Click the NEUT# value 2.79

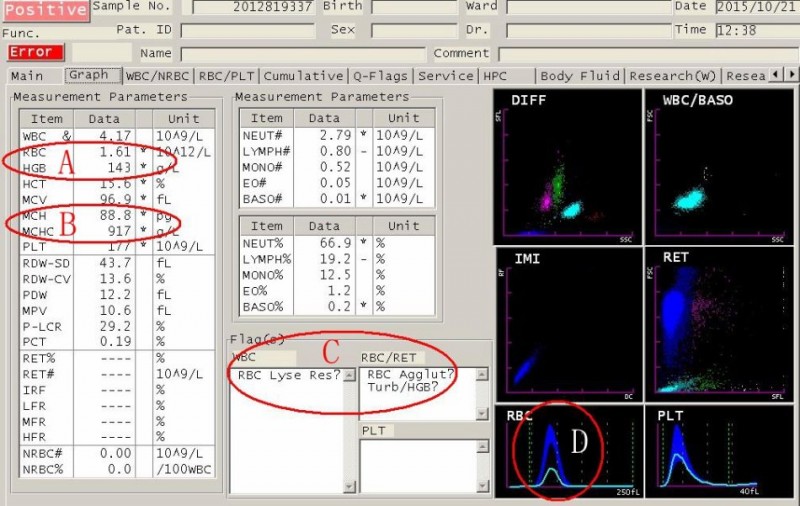[x=335, y=136]
